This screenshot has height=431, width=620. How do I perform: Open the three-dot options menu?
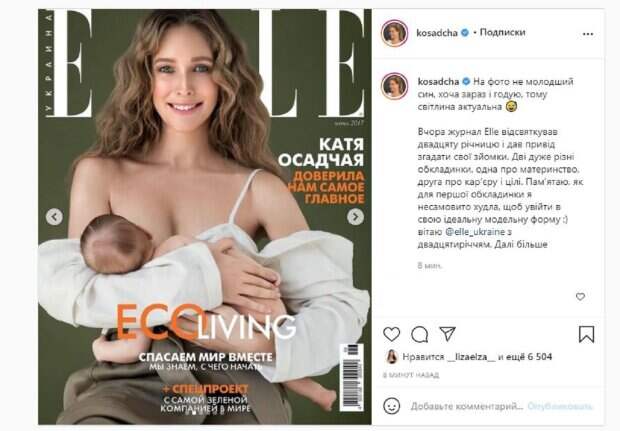pyautogui.click(x=588, y=34)
